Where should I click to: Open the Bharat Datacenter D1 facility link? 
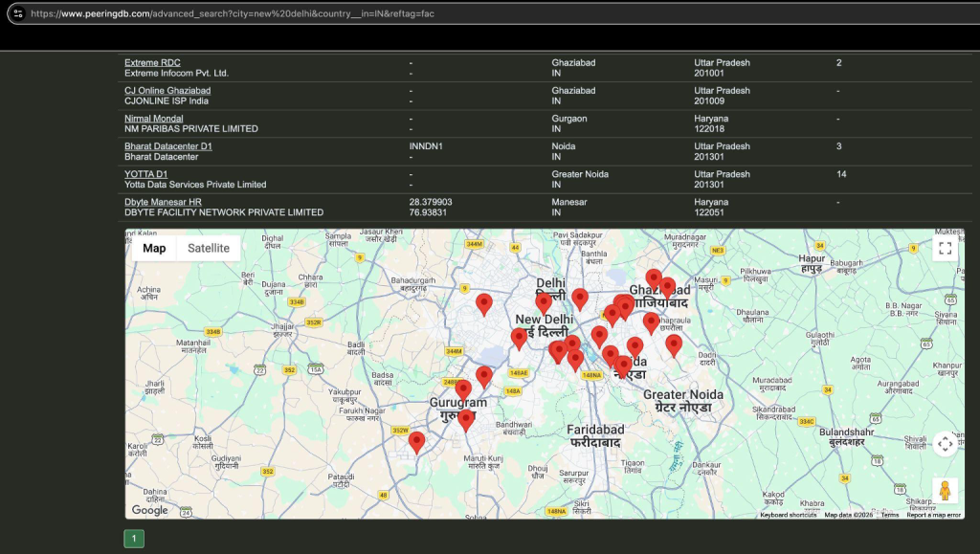[x=168, y=146]
